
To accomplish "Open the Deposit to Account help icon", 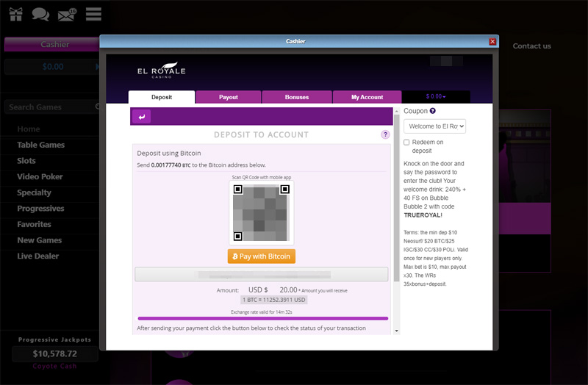I will [x=385, y=134].
